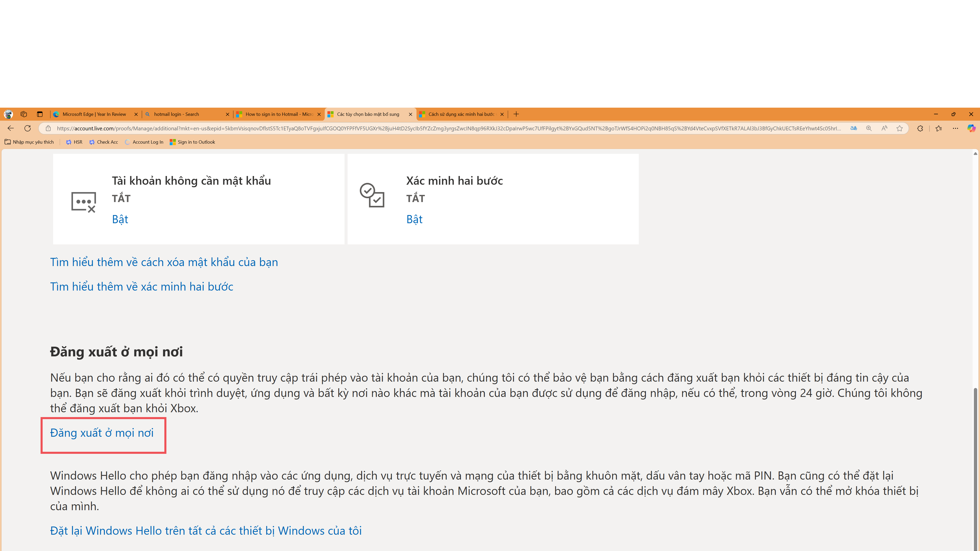This screenshot has height=551, width=980.
Task: Open the translate page icon
Action: tap(854, 129)
